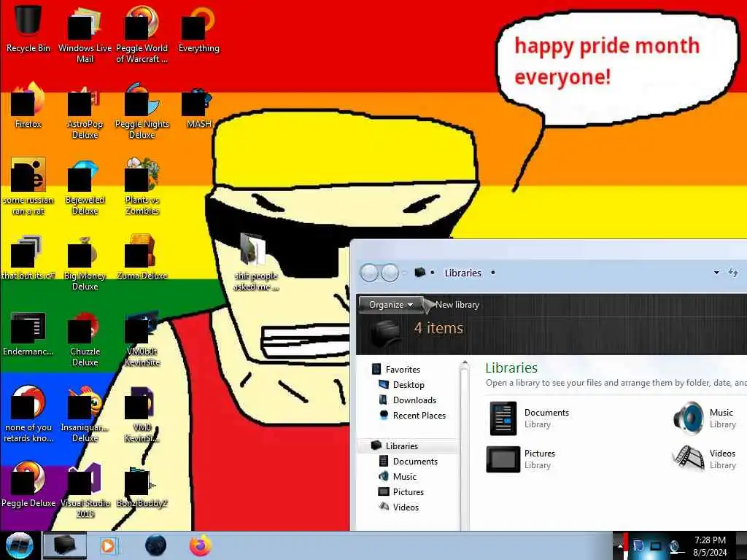This screenshot has width=747, height=560.
Task: Select Chuzzle Deluxe desktop icon
Action: tap(85, 338)
